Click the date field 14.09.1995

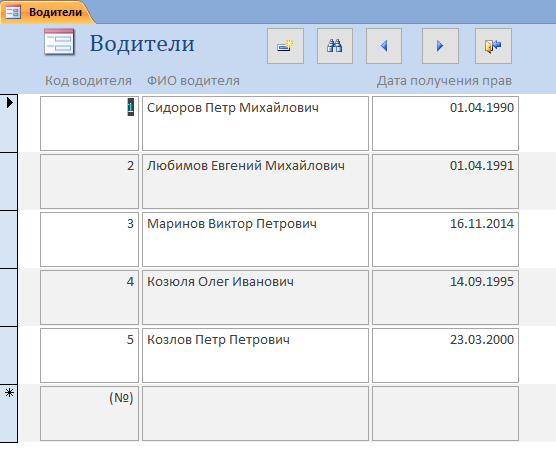tap(445, 298)
